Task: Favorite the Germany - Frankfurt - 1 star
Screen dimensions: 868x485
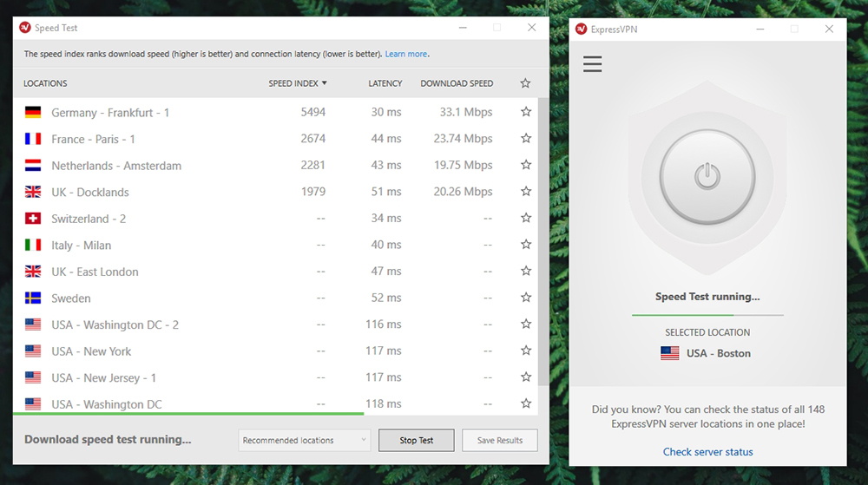Action: pyautogui.click(x=526, y=112)
